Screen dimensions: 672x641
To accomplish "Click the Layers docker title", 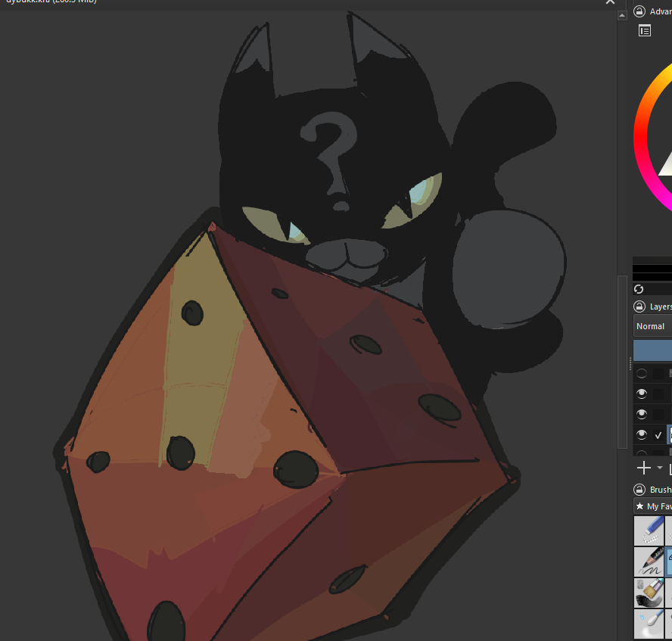I will pyautogui.click(x=661, y=306).
